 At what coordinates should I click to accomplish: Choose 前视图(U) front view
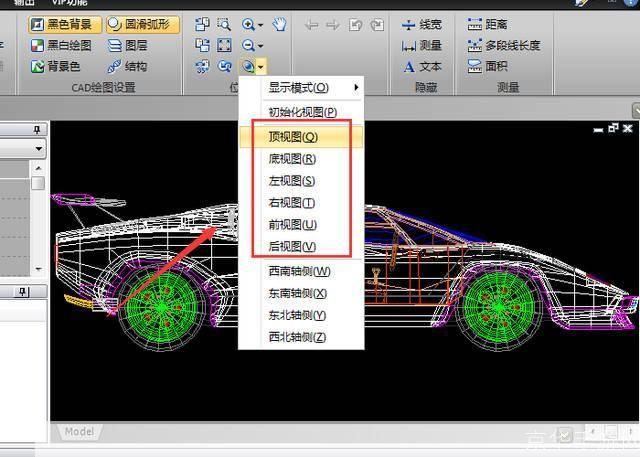301,224
